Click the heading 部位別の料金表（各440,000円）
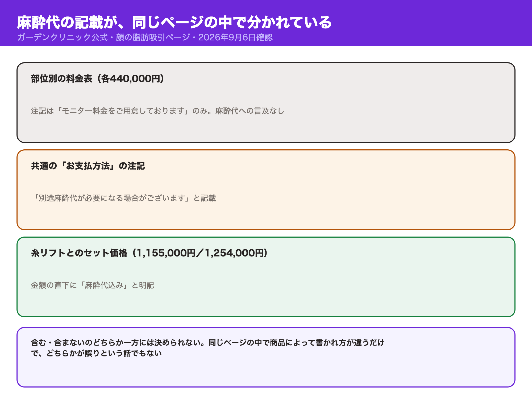Viewport: 532px width, 404px height. click(97, 79)
